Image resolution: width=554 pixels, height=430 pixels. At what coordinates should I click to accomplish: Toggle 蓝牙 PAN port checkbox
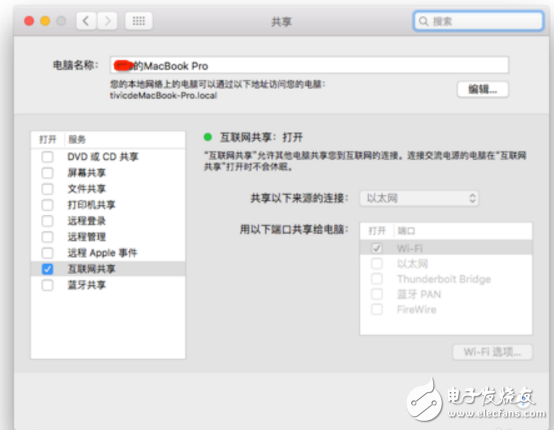pos(377,294)
